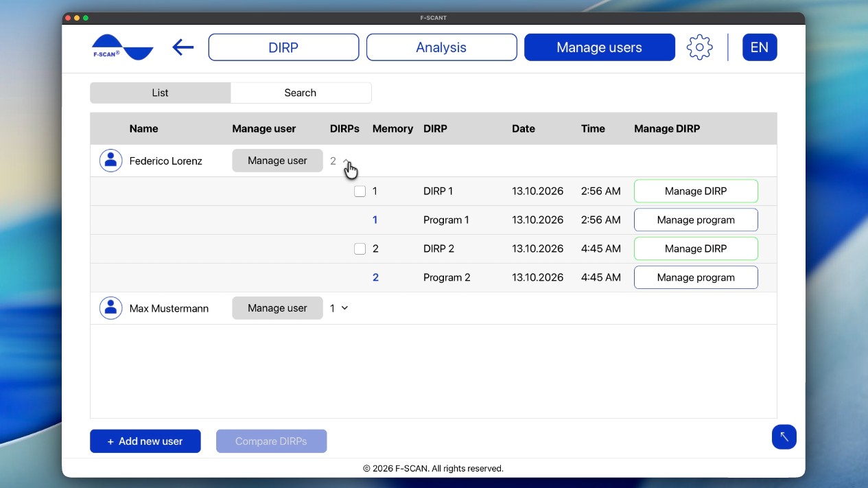Switch to the List view tab
Image resolution: width=868 pixels, height=488 pixels.
tap(160, 93)
